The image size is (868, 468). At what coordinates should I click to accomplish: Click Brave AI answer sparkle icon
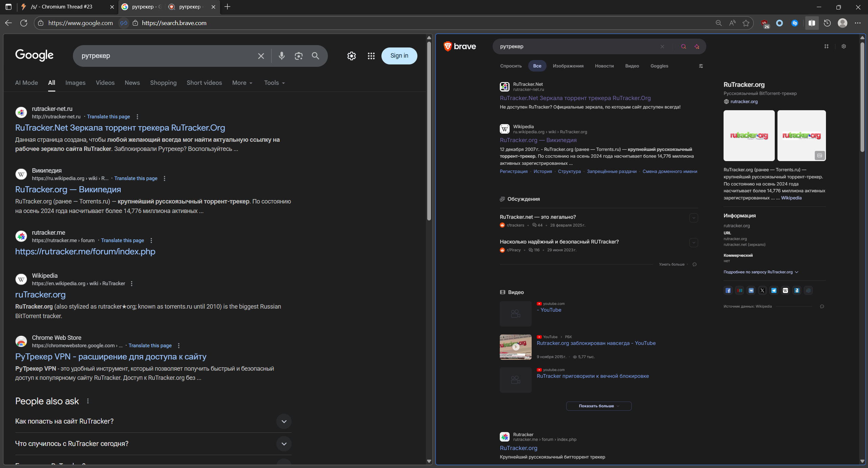697,47
